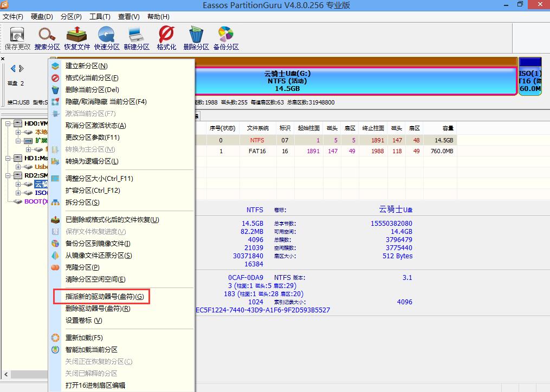Click the 新建分区 toolbar icon
550x392 pixels.
137,37
